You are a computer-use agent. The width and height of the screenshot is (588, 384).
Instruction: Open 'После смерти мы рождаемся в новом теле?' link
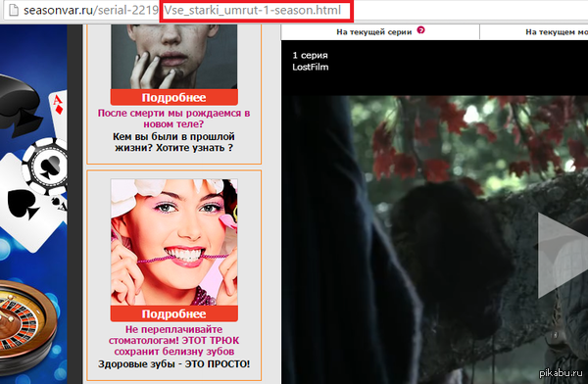click(174, 119)
